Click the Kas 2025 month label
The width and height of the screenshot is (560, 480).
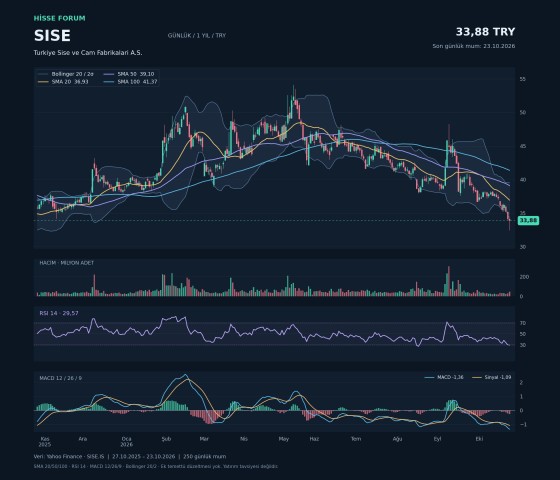pyautogui.click(x=45, y=442)
